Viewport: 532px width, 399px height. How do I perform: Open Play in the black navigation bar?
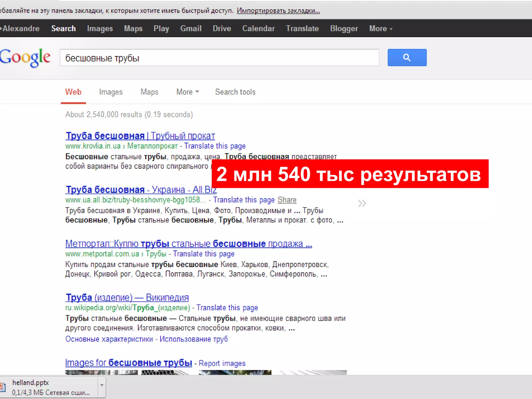pos(161,28)
